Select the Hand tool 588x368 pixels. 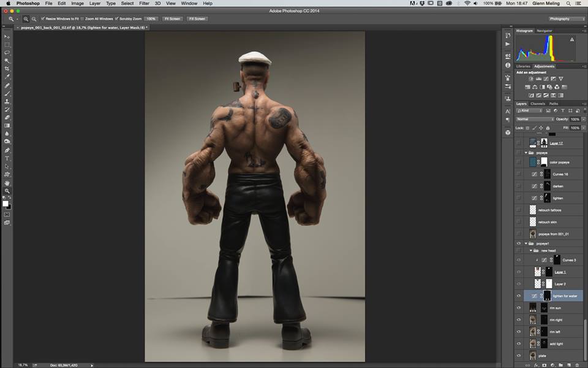pos(7,183)
